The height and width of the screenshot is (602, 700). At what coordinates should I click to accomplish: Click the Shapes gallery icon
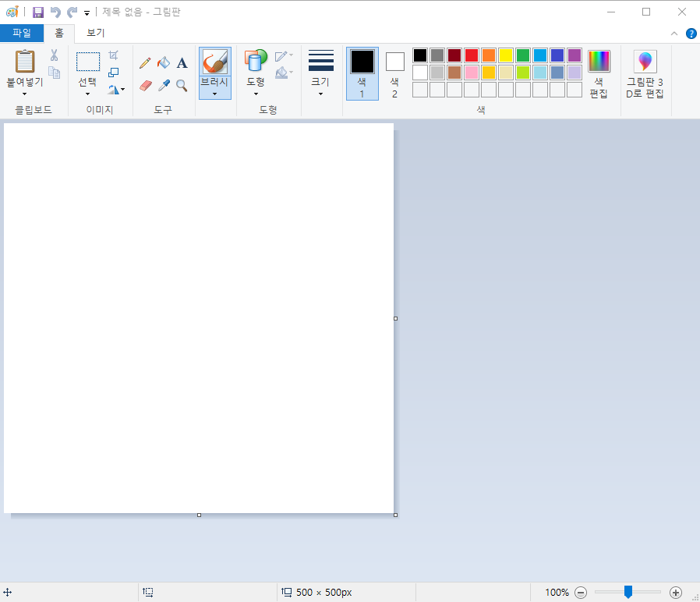[256, 60]
